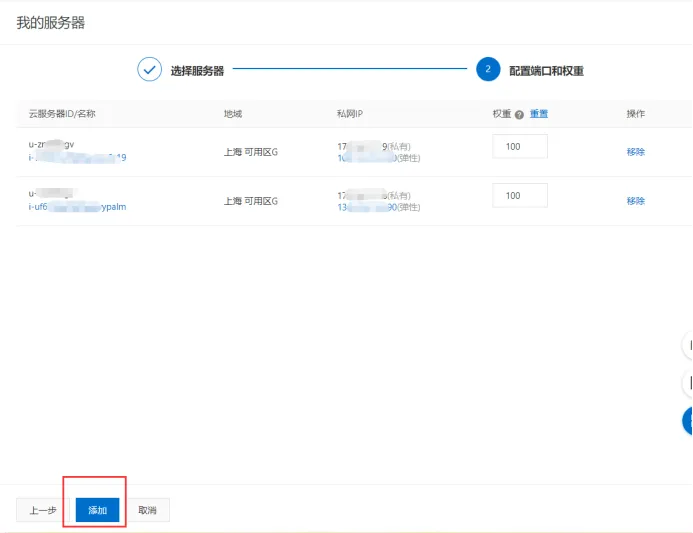This screenshot has height=533, width=693.
Task: Click the second server's weight input field
Action: pyautogui.click(x=520, y=195)
